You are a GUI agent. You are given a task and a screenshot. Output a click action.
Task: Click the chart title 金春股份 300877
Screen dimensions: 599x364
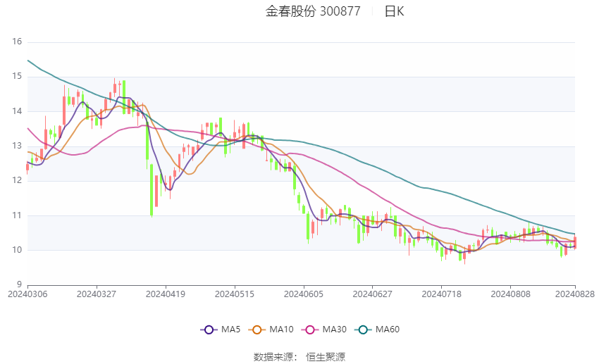(313, 11)
